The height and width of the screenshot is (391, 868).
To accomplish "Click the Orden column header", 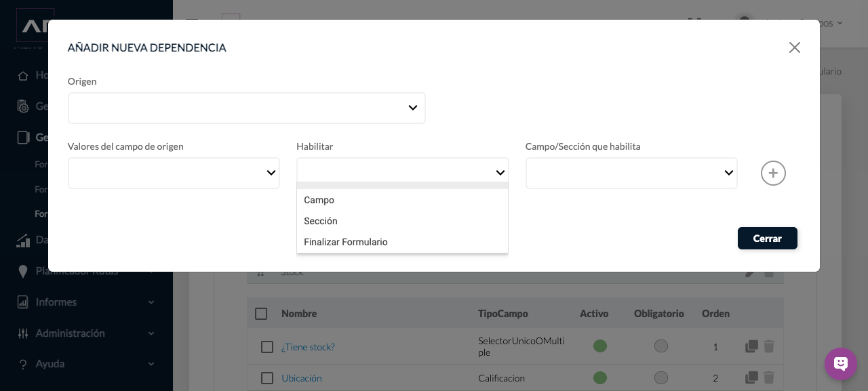I will click(715, 314).
